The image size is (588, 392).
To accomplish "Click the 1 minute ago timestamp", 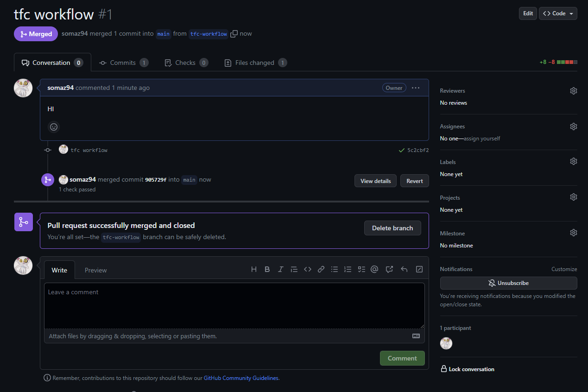I will pos(131,88).
